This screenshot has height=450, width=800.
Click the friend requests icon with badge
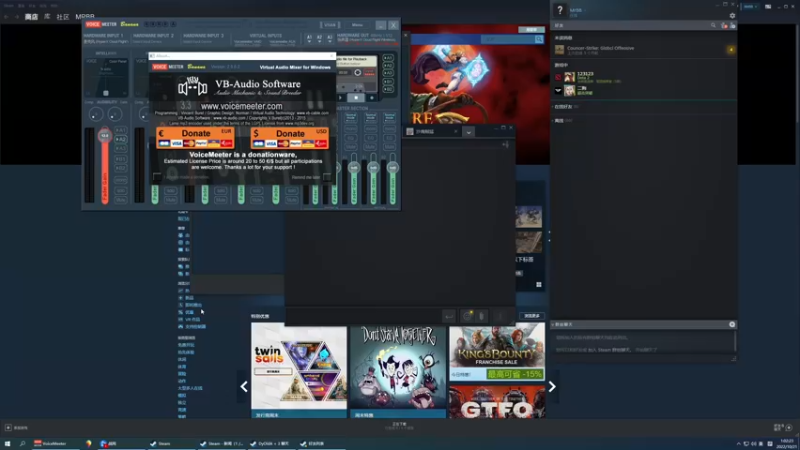pyautogui.click(x=723, y=25)
